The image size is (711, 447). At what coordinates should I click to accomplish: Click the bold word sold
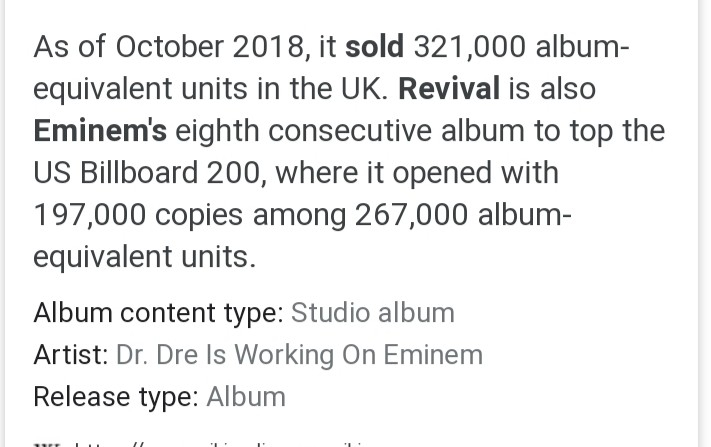pos(375,47)
